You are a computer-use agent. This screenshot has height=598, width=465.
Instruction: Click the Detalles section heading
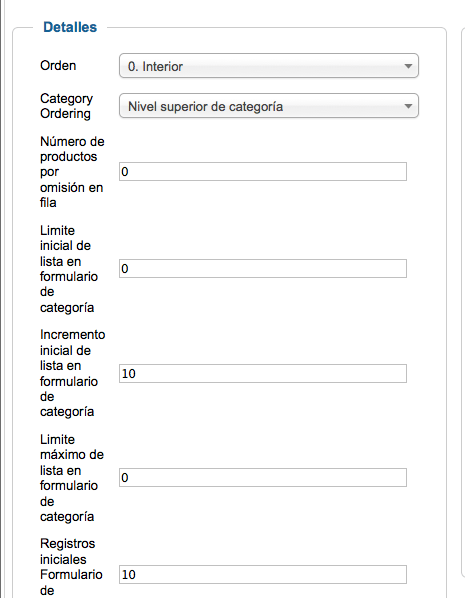[70, 27]
